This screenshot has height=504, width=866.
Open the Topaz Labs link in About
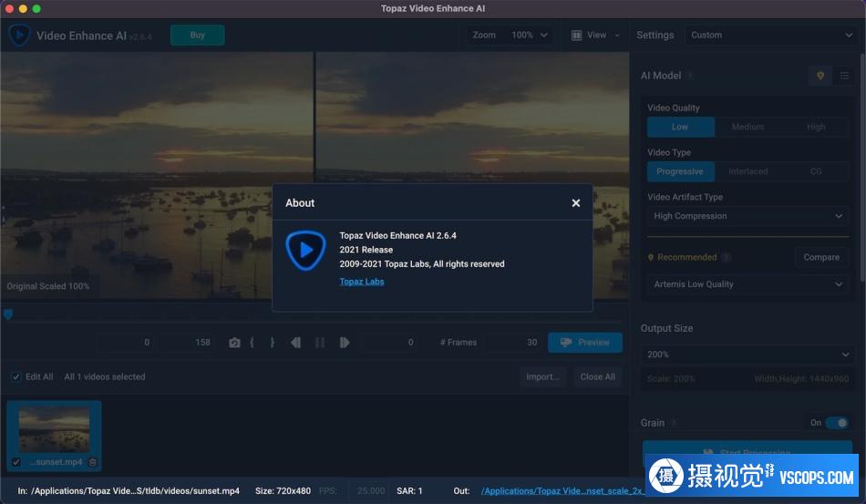point(362,282)
